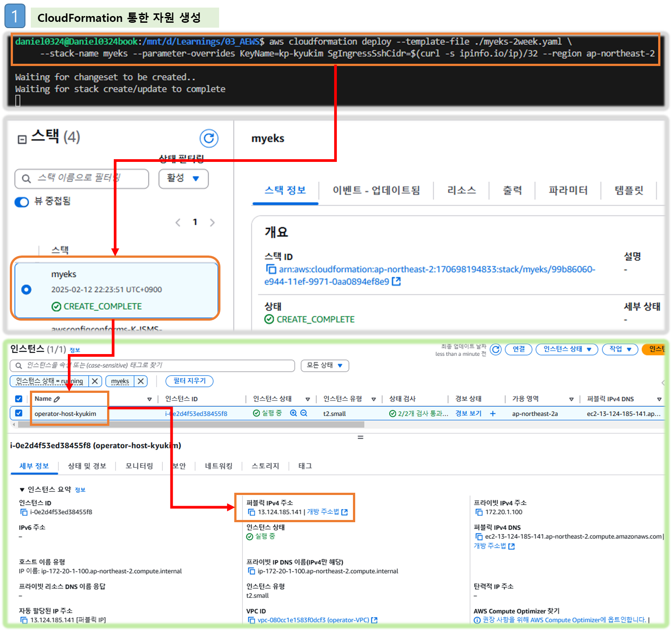Copy the public IPv4 DNS name
Screen dimensions: 672x631
479,537
